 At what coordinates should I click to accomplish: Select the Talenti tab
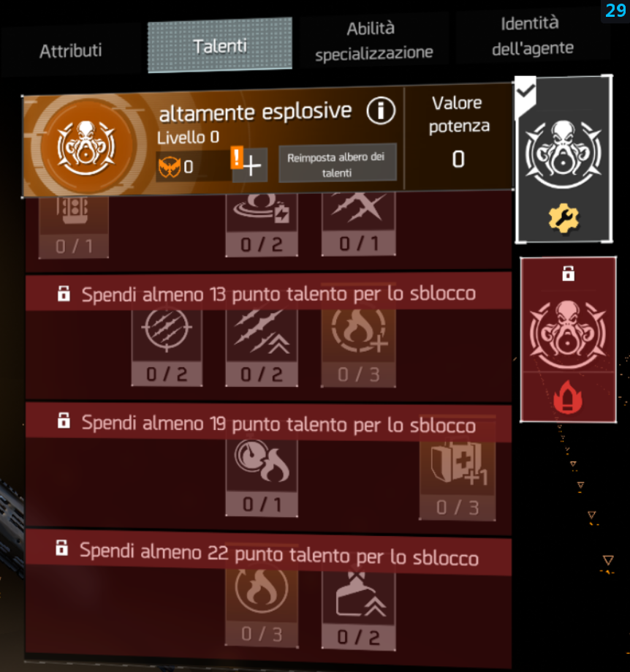pyautogui.click(x=220, y=45)
